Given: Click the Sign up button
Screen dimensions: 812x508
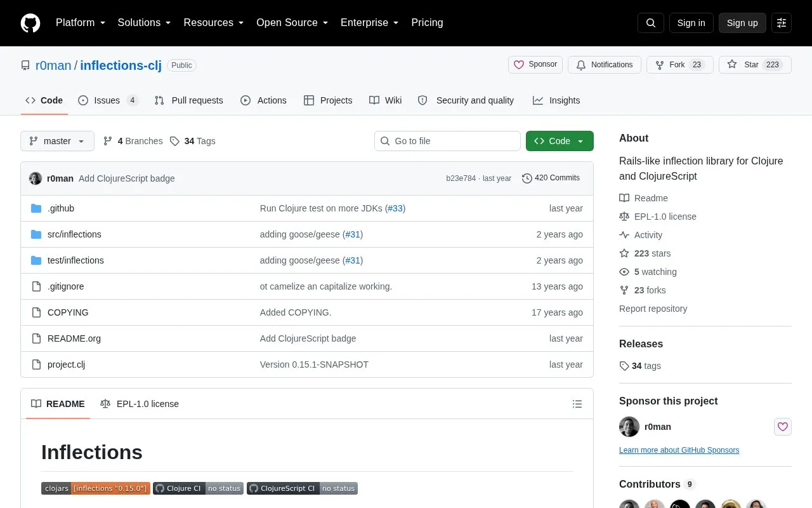Looking at the screenshot, I should tap(742, 23).
